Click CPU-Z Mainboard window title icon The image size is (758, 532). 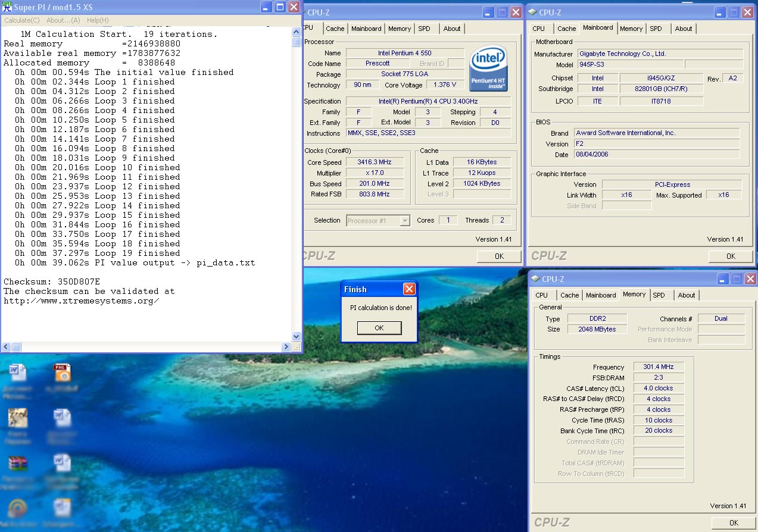[x=532, y=12]
